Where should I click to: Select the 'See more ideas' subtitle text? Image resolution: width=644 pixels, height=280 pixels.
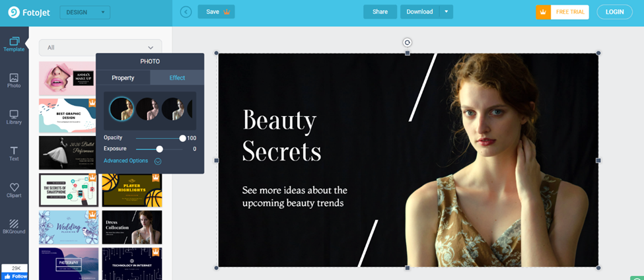(x=295, y=197)
